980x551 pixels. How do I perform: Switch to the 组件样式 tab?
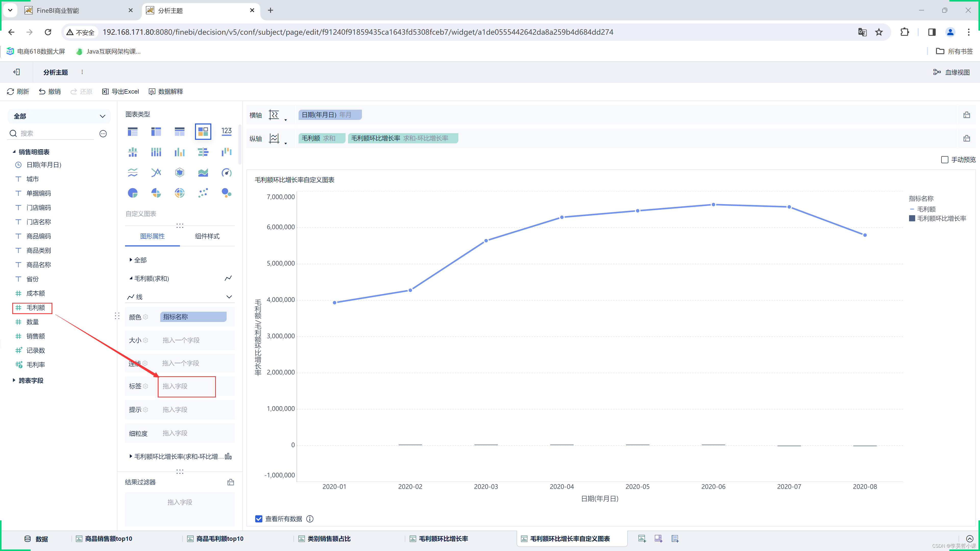pos(207,236)
